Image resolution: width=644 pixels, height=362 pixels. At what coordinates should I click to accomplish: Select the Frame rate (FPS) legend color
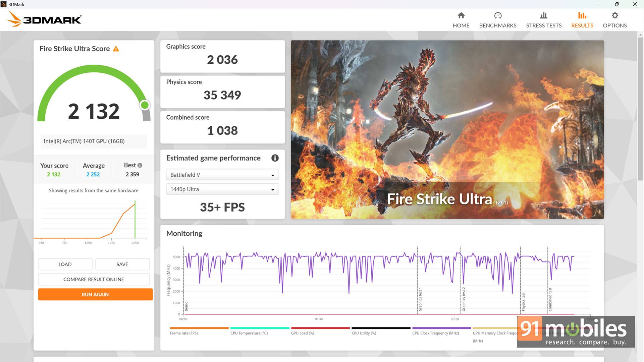(x=199, y=328)
